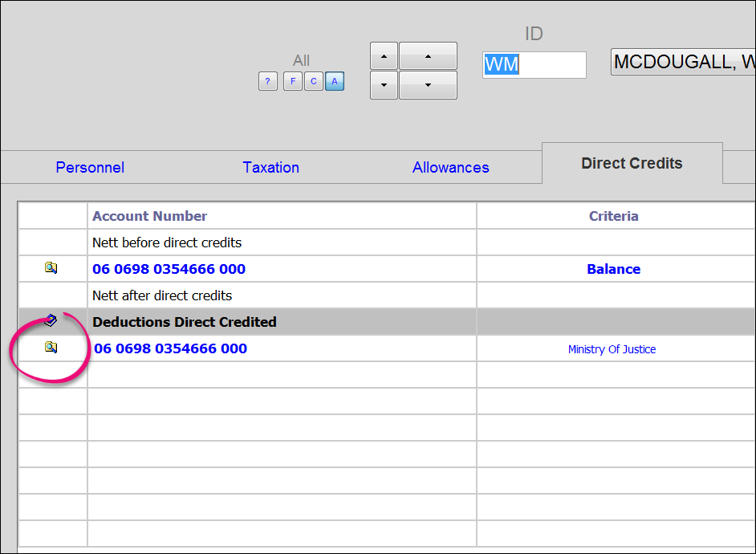The image size is (756, 554).
Task: Toggle the F filter button under All
Action: [292, 81]
